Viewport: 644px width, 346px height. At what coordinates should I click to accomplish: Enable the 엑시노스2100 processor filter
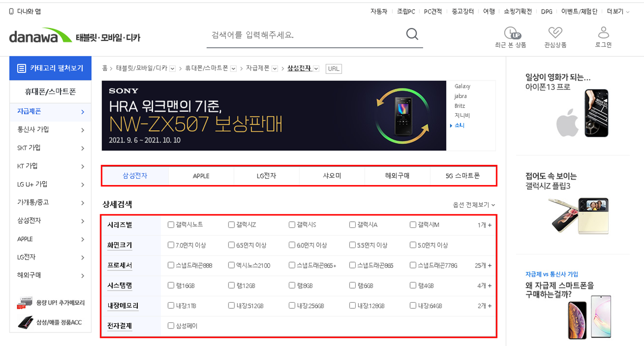tap(231, 265)
